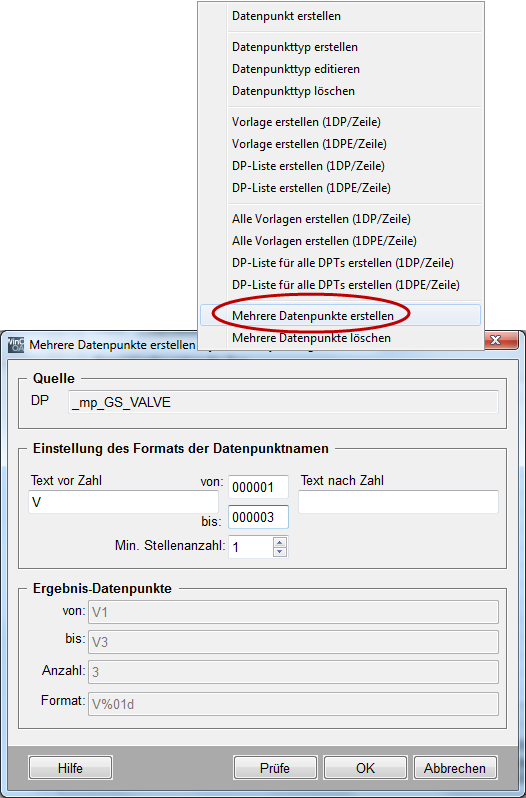Decrease Min. Stellenanzahl with down arrow
The width and height of the screenshot is (526, 798).
[x=280, y=552]
